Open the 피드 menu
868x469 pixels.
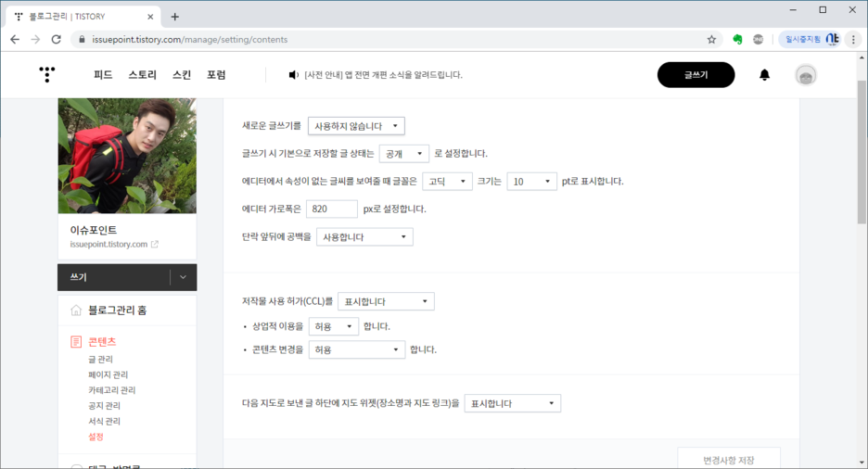(103, 75)
